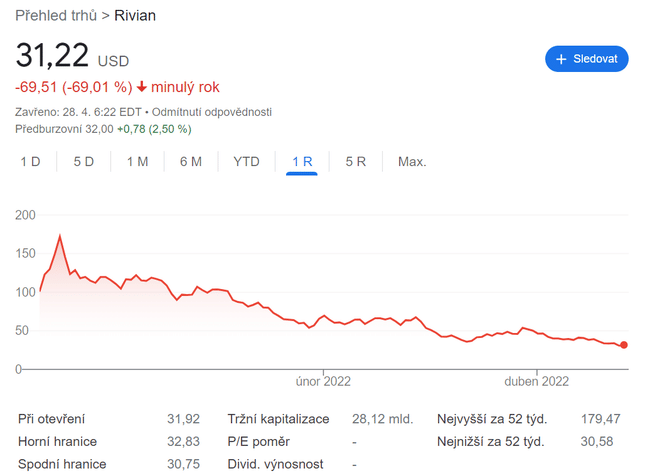Open the Odmítnutí odpovědnosti disclaimer link
The image size is (650, 474).
pyautogui.click(x=213, y=112)
